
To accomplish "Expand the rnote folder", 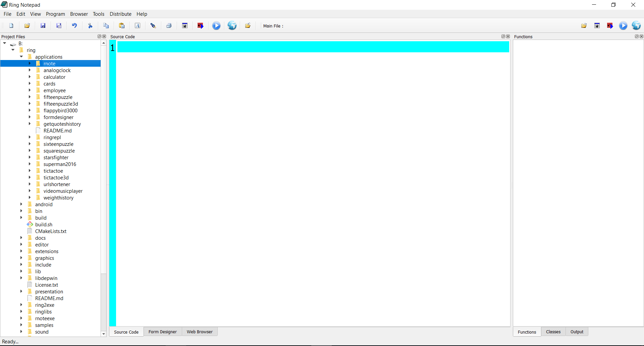I will tap(30, 63).
